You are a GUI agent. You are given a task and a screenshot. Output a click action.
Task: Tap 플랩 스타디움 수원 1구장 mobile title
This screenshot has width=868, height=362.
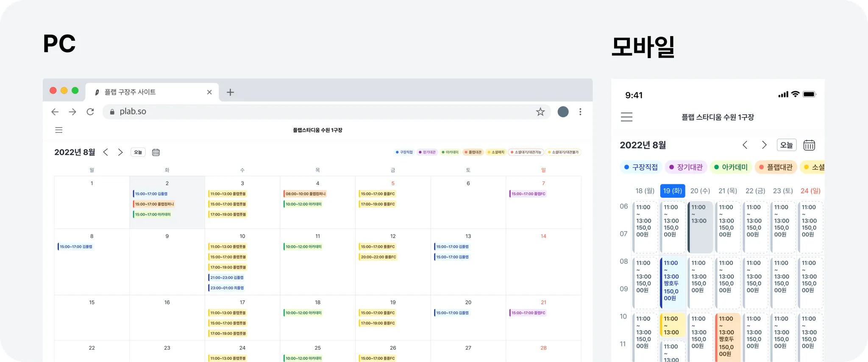pyautogui.click(x=718, y=117)
